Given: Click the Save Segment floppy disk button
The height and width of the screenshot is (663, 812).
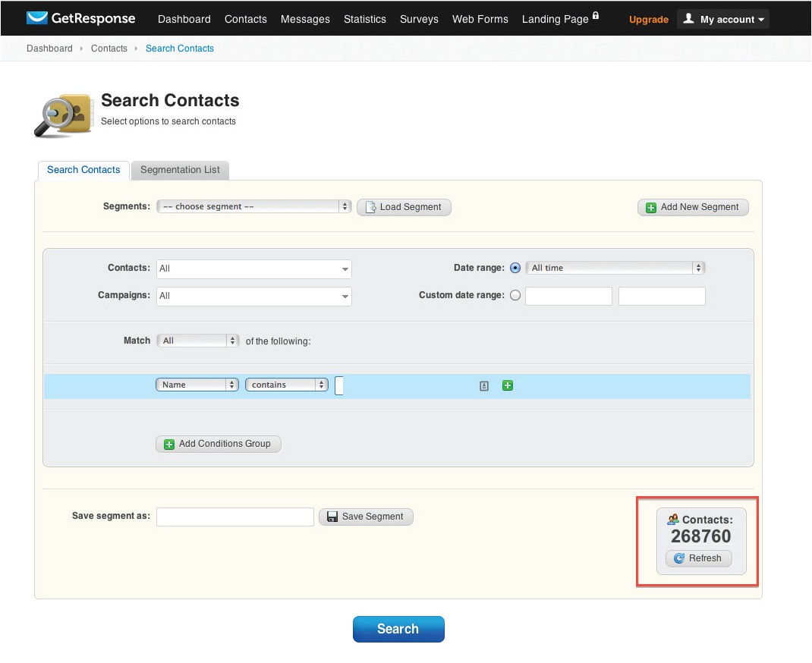Looking at the screenshot, I should click(366, 517).
